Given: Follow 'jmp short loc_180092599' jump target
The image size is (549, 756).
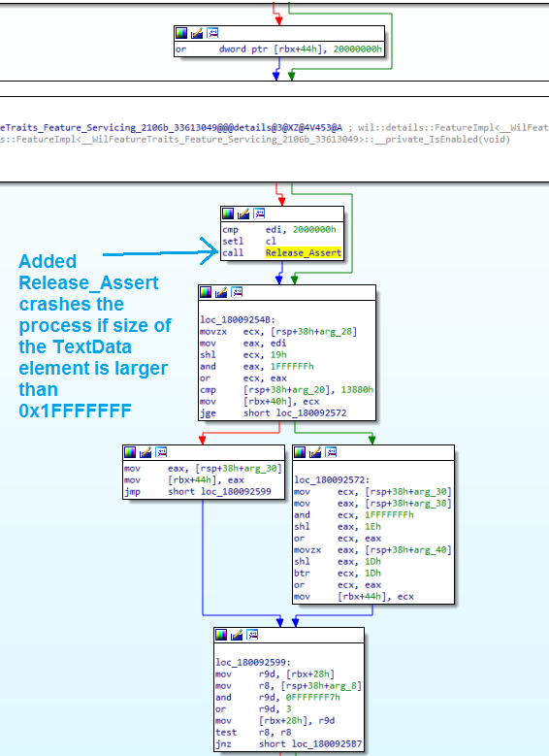Looking at the screenshot, I should tap(236, 491).
